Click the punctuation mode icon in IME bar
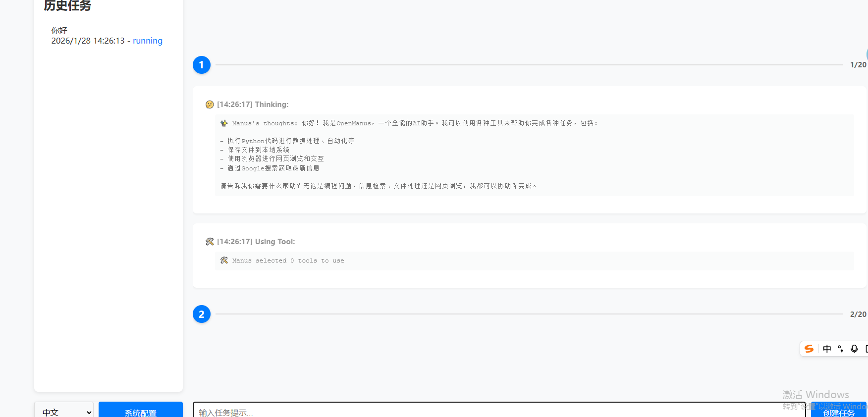 (840, 349)
